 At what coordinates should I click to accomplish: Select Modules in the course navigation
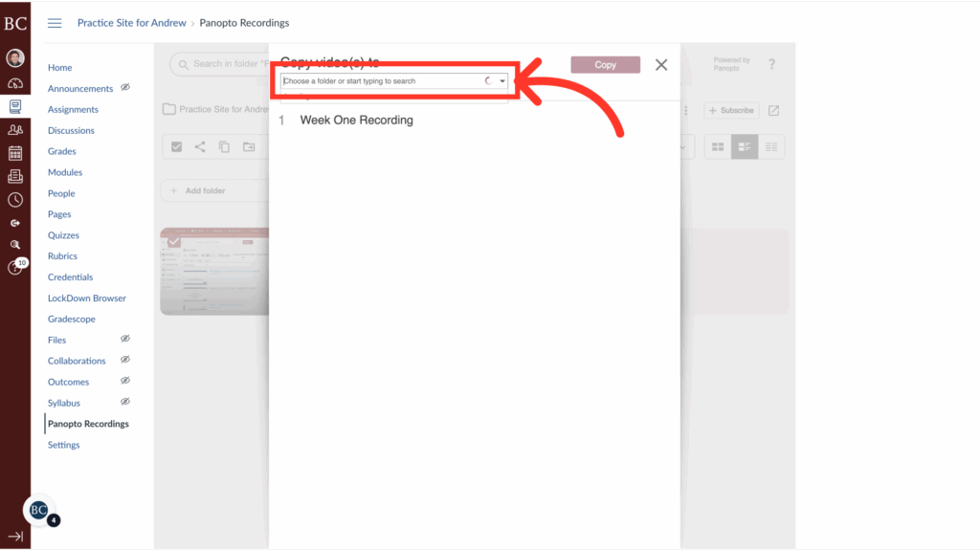[x=64, y=171]
